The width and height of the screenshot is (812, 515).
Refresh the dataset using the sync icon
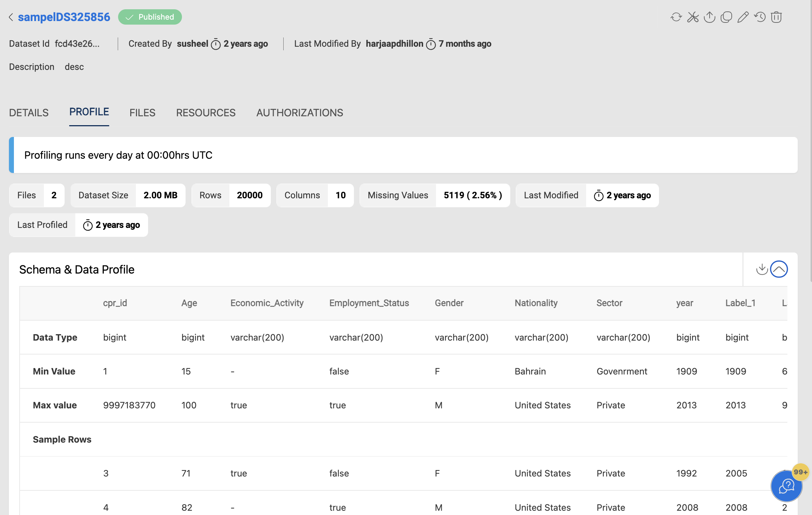(676, 17)
